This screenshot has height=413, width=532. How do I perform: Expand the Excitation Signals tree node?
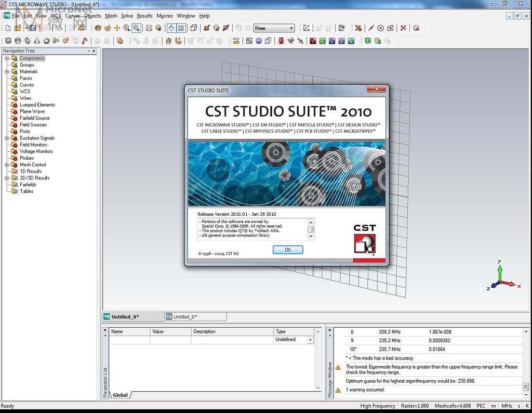click(7, 138)
